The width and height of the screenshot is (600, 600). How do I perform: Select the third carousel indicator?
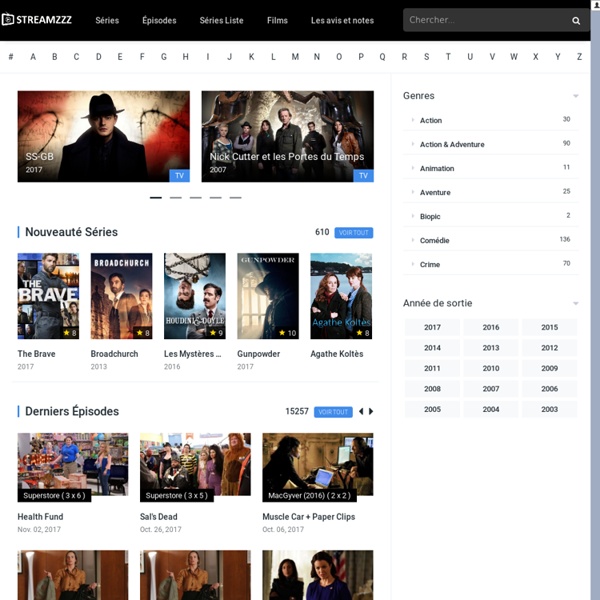click(x=196, y=198)
